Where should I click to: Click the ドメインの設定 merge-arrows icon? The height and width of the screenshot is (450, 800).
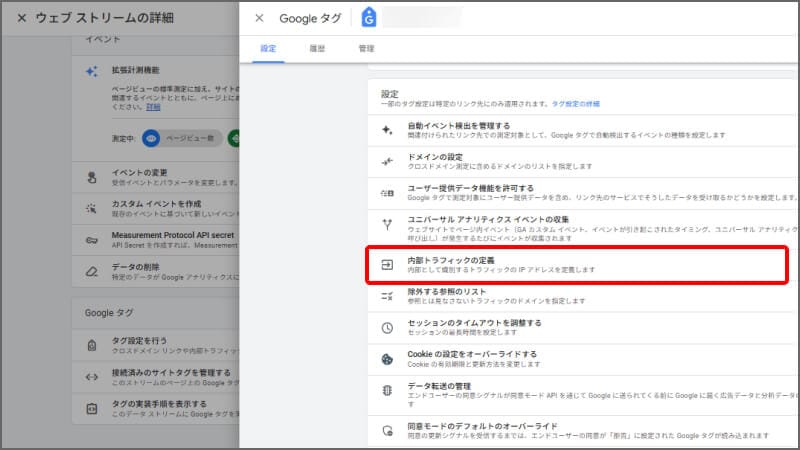pyautogui.click(x=387, y=161)
